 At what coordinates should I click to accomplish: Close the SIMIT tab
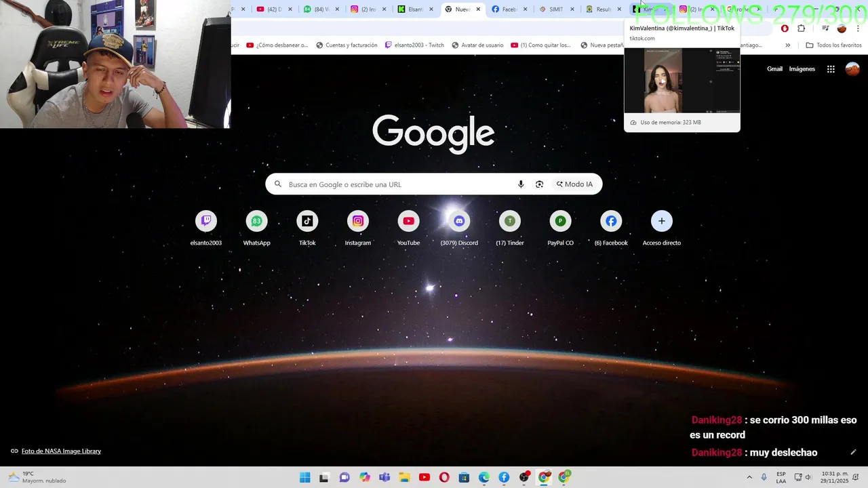click(x=572, y=9)
